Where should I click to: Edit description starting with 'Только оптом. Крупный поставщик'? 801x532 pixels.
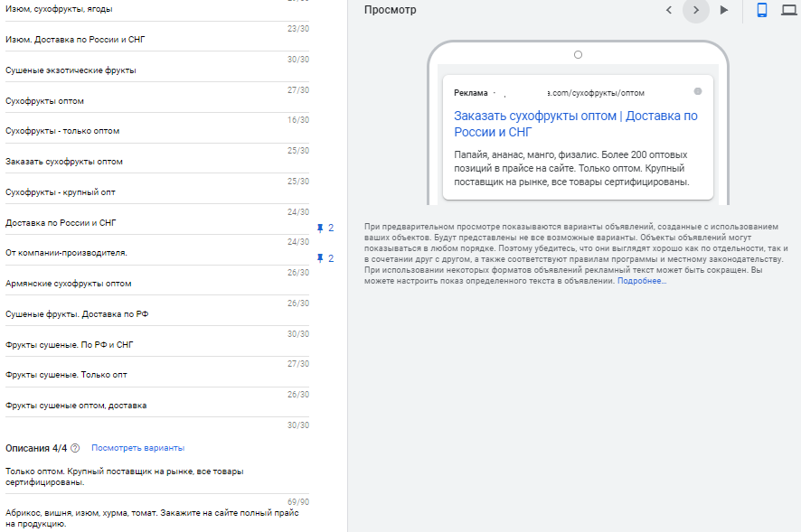(x=154, y=477)
